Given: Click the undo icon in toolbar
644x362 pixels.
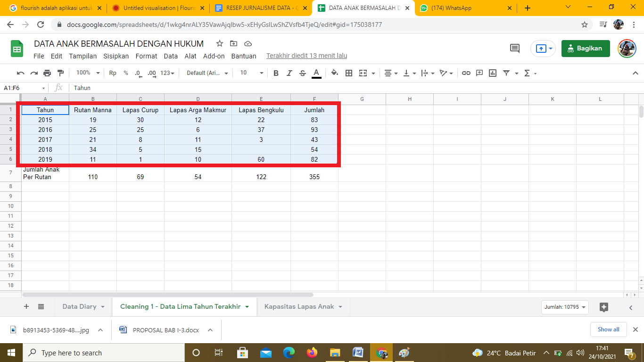Looking at the screenshot, I should (20, 73).
